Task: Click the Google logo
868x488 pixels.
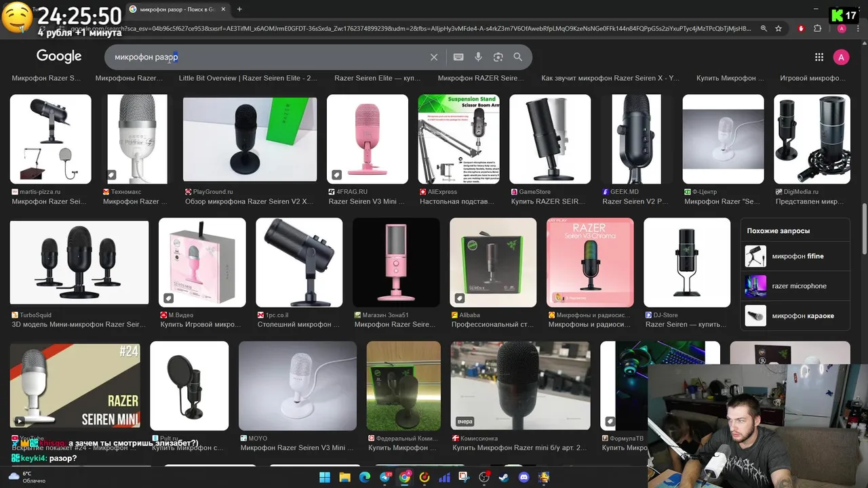Action: (59, 56)
